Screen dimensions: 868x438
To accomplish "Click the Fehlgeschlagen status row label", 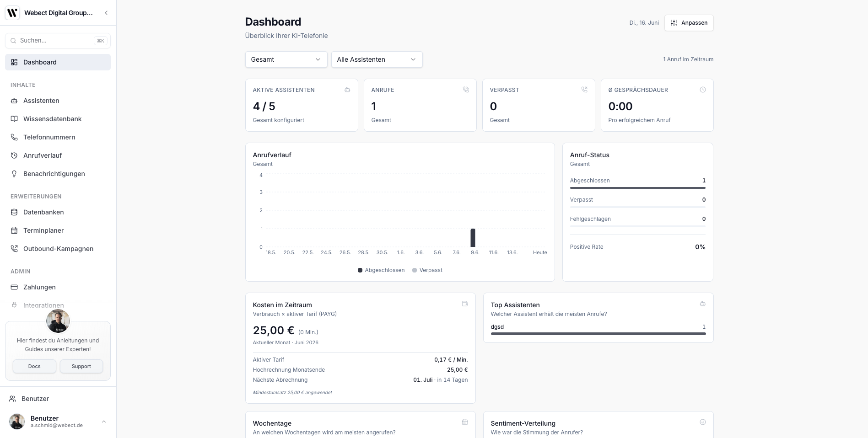I will pos(590,219).
